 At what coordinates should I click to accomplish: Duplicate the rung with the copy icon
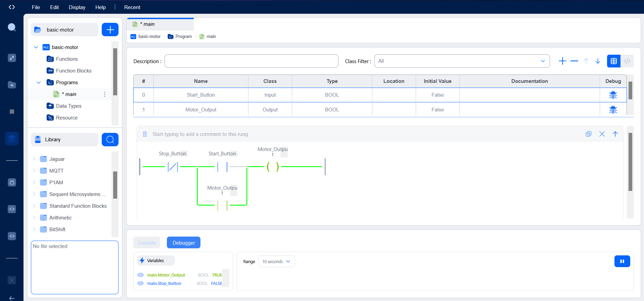[589, 134]
